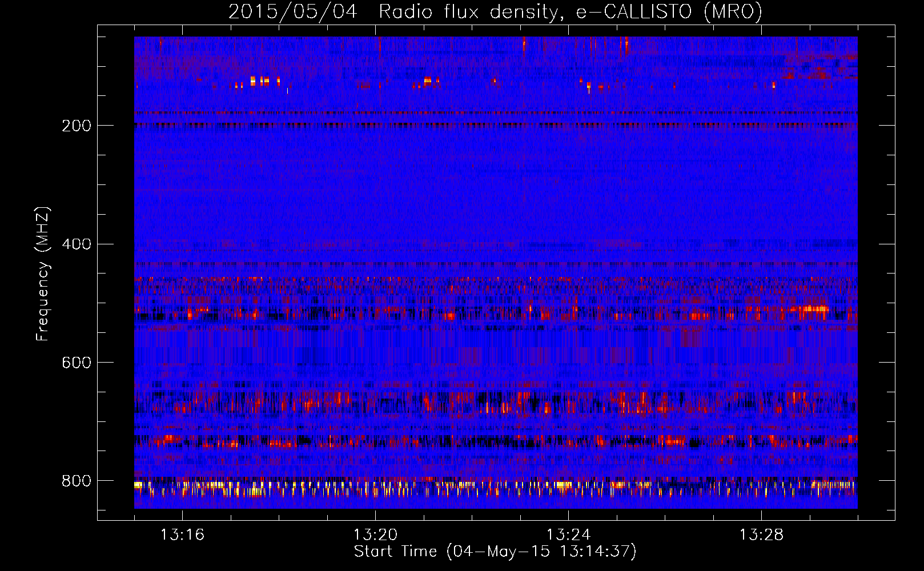Click the '13:24' time tick label
924x571 pixels.
click(x=568, y=535)
